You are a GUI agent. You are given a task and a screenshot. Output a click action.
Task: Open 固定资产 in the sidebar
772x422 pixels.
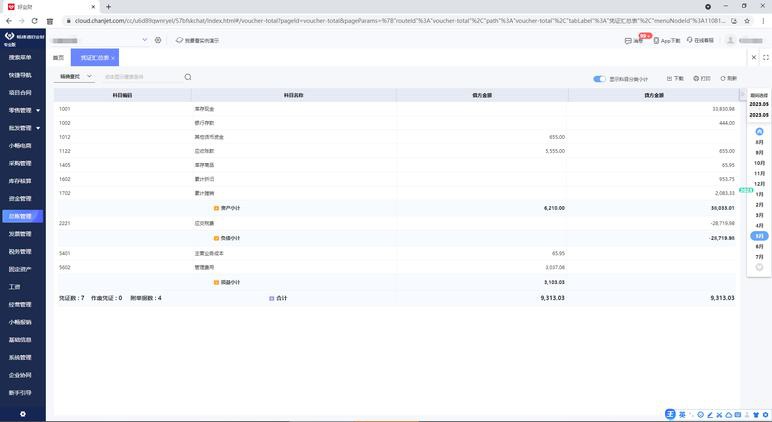(20, 269)
